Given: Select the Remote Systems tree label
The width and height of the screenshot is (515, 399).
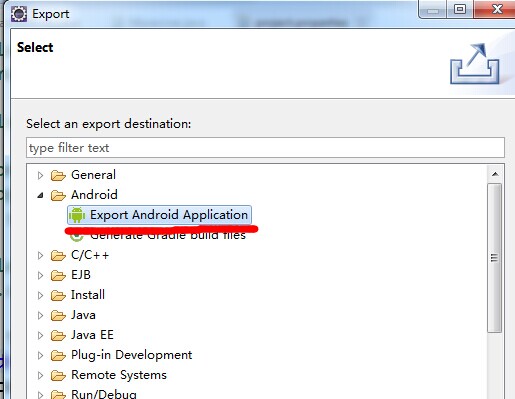Looking at the screenshot, I should tap(119, 375).
